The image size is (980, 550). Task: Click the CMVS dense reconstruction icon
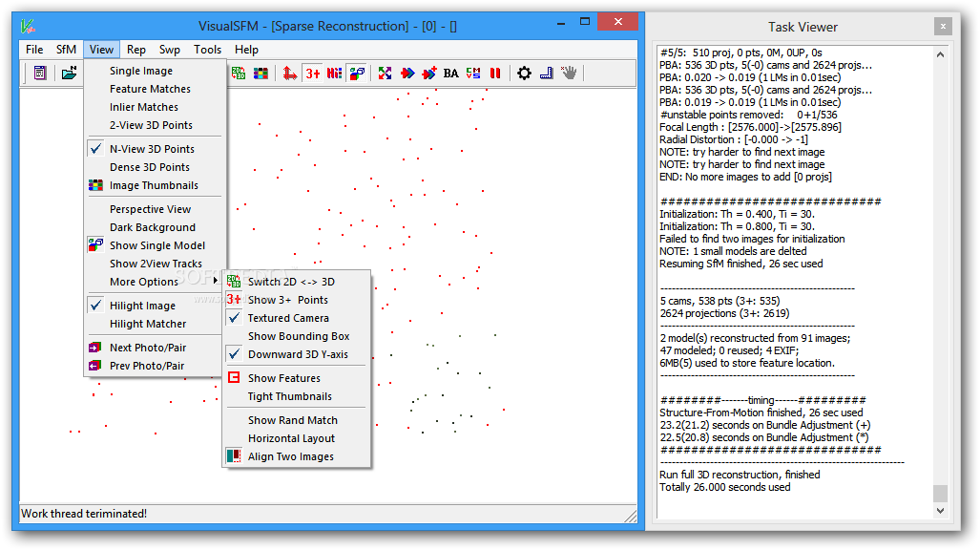(x=473, y=74)
